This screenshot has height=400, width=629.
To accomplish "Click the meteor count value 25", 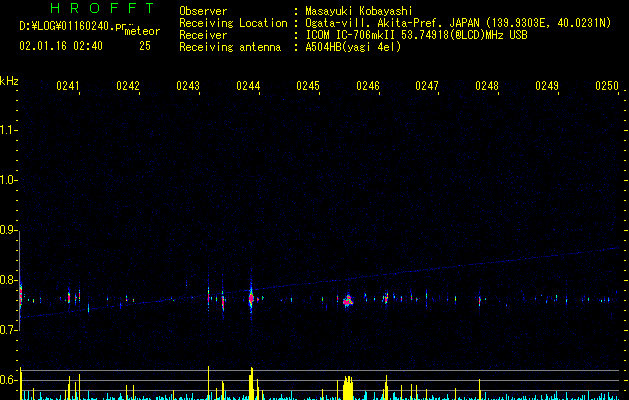I will 145,46.
